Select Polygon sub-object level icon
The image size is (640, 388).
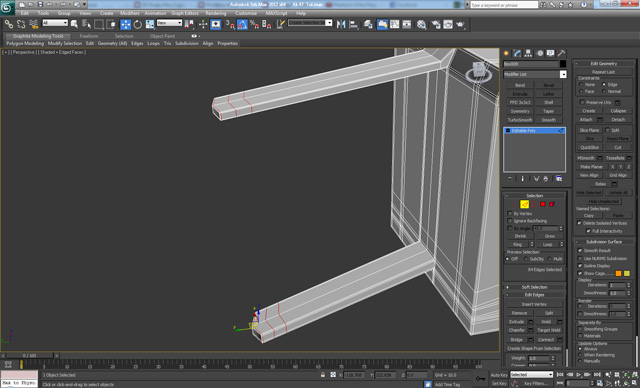[543, 204]
